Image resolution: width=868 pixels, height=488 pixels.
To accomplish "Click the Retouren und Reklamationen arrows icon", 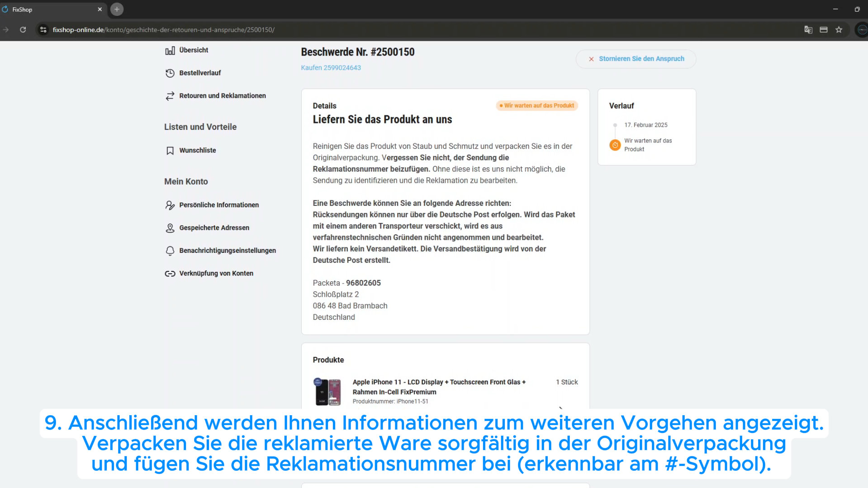I will tap(170, 96).
